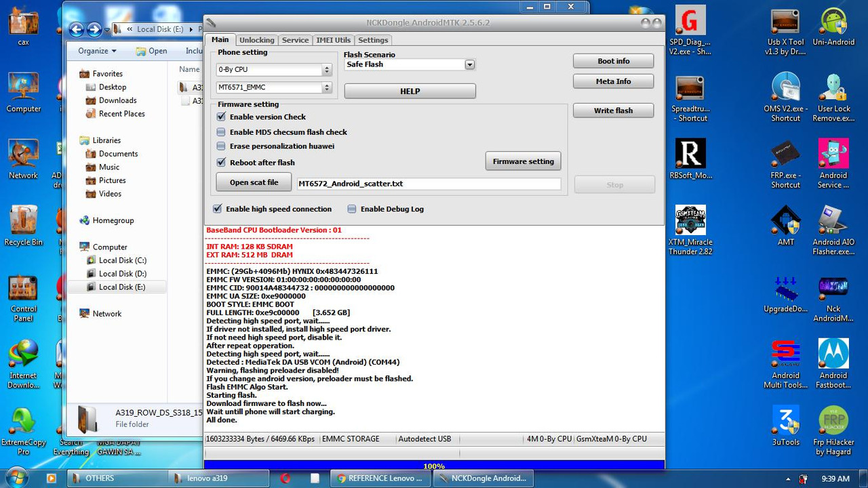Screen dimensions: 868x488
Task: Launch the Uni-Android desktop icon
Action: tap(833, 27)
